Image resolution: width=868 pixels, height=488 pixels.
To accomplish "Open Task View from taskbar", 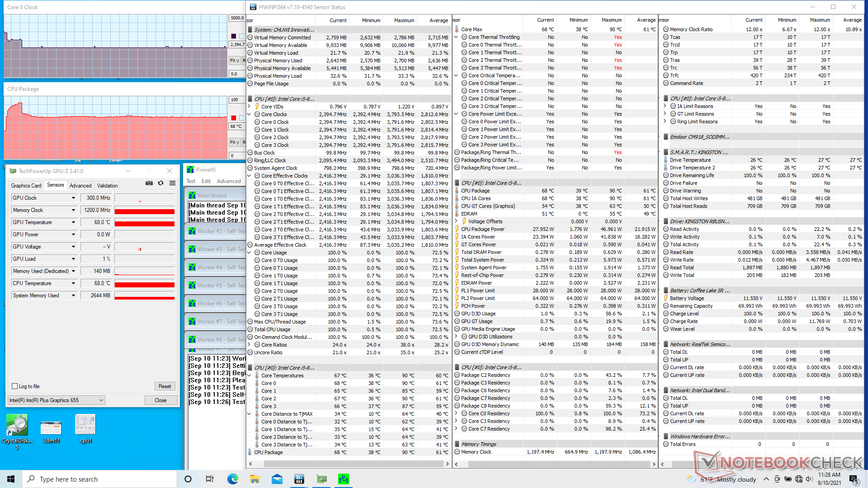I will 210,479.
